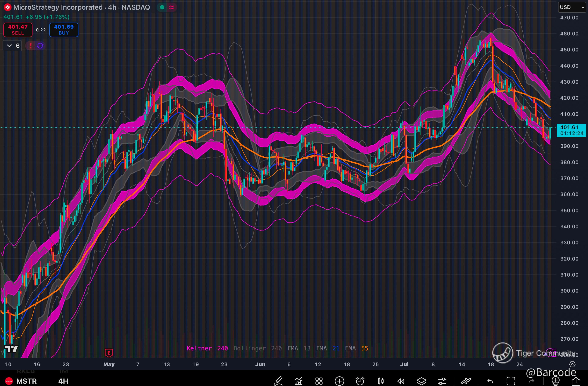Click the undo arrow icon
Screen dimensions: 588x386
click(490, 381)
